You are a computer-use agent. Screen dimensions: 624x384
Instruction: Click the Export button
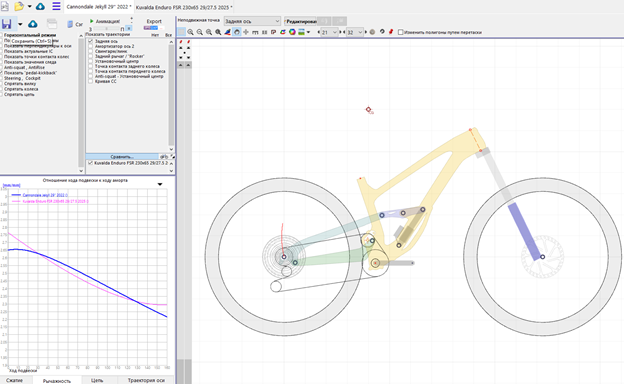[154, 21]
